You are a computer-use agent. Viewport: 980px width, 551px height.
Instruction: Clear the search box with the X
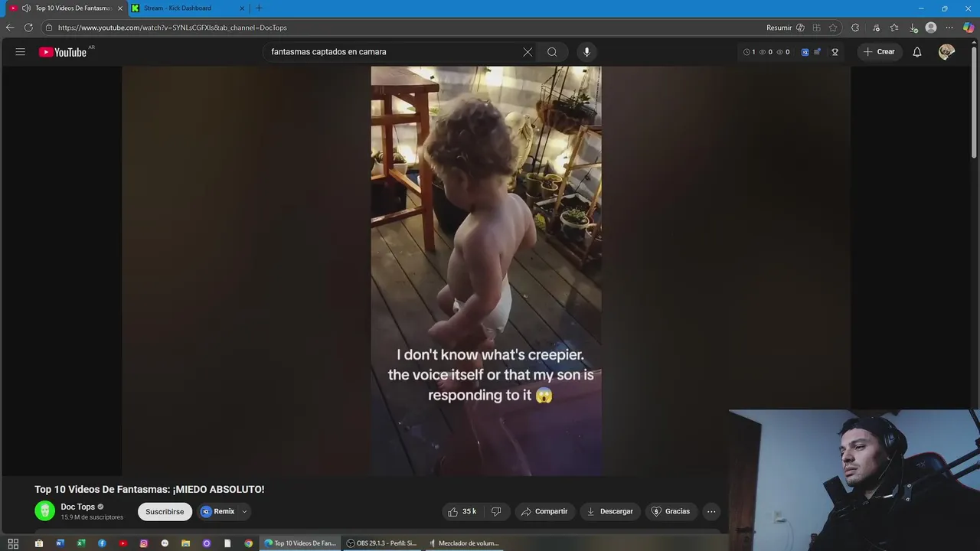528,52
